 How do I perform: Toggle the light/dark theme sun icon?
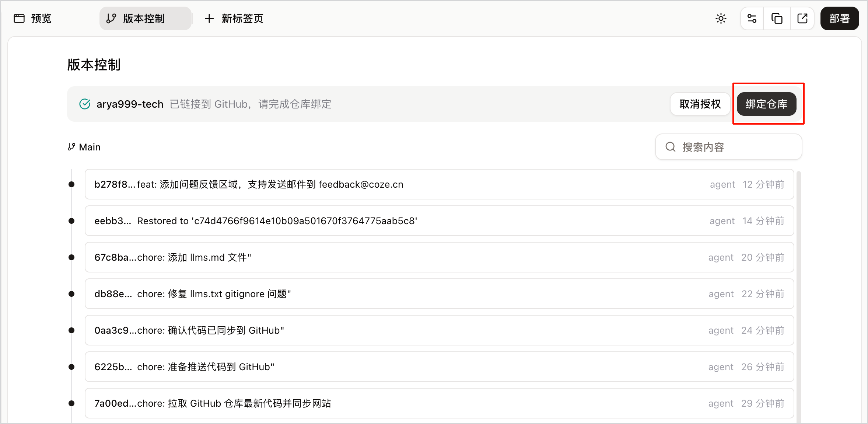721,18
